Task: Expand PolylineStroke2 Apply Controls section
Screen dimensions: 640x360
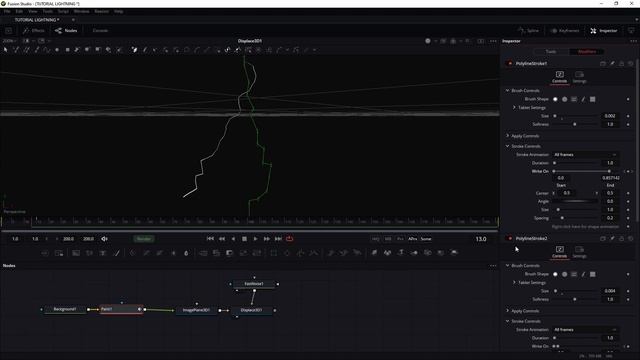Action: tap(507, 311)
